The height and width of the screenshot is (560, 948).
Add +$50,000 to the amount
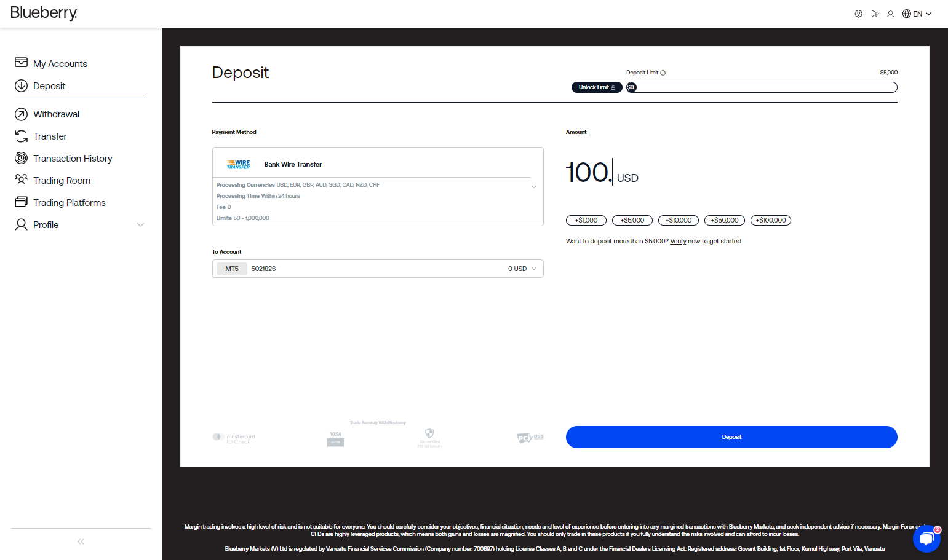pos(725,220)
